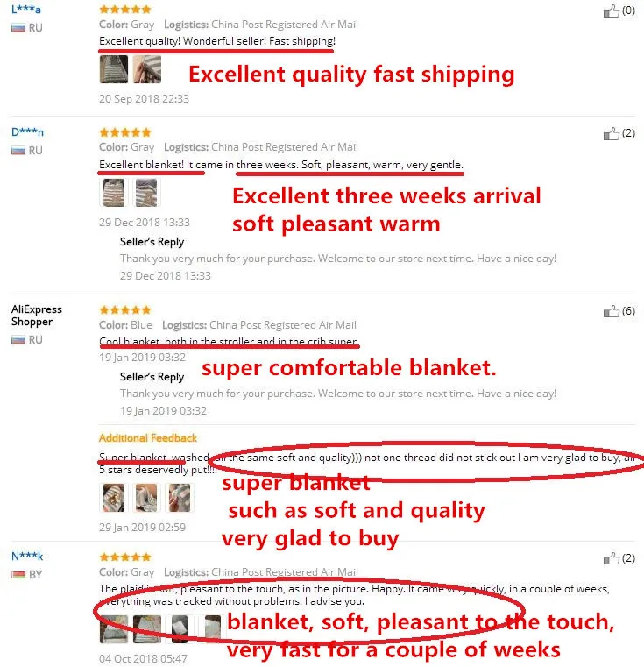Open the first photo in D***n's review
Screen dimensions: 644x667
tap(114, 192)
